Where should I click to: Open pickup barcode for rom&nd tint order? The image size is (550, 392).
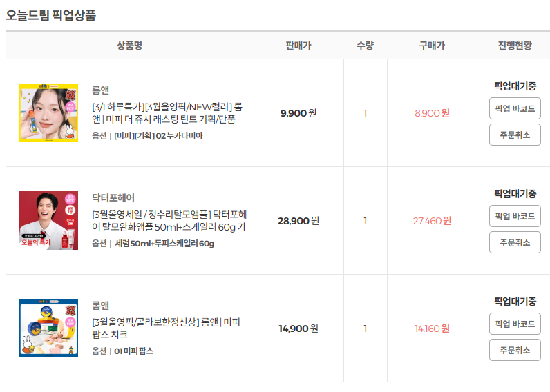[515, 108]
